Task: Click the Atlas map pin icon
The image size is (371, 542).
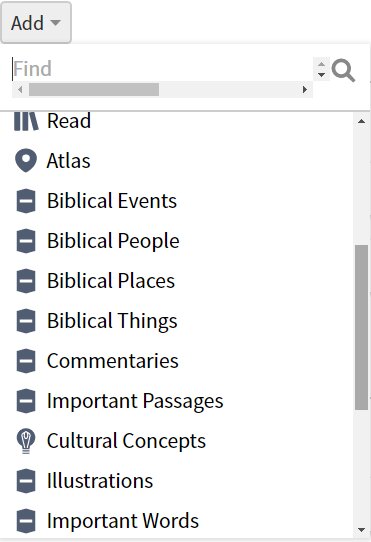Action: pyautogui.click(x=26, y=161)
